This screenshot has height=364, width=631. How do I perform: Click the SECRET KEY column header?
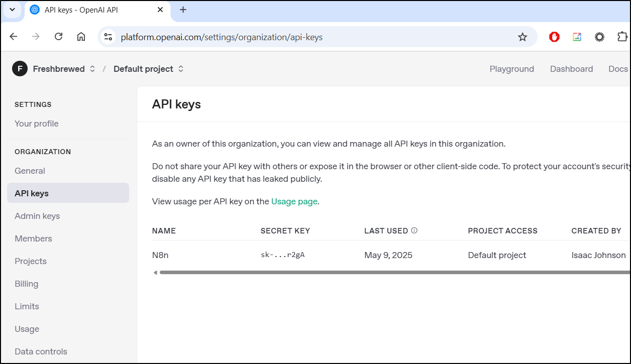(285, 231)
